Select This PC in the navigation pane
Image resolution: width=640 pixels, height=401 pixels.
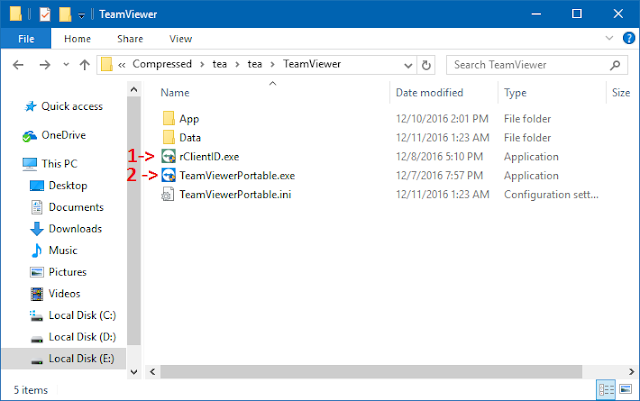(59, 164)
